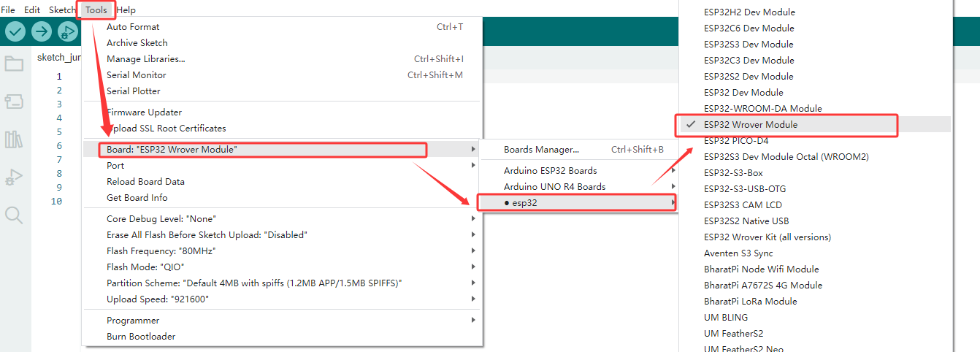Select ESP32C3 Dev Module board
Screen dimensions: 980x352
[816, 61]
